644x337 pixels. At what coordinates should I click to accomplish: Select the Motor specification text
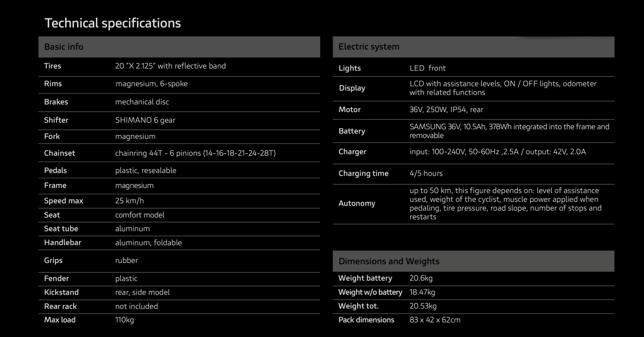pyautogui.click(x=446, y=109)
